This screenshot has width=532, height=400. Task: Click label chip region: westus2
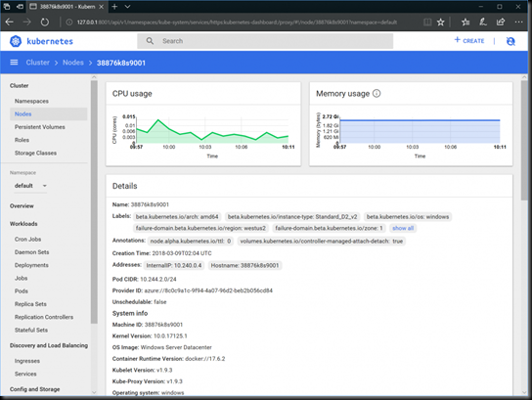point(200,228)
